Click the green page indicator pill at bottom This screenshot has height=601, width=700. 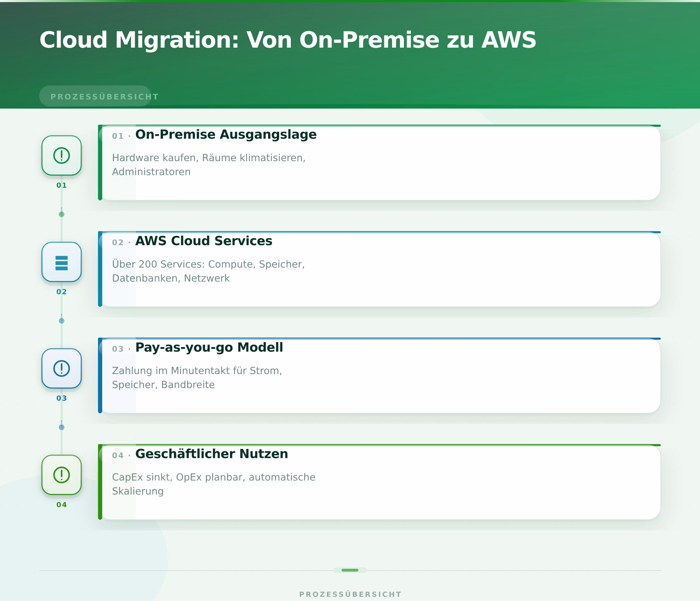pyautogui.click(x=350, y=570)
